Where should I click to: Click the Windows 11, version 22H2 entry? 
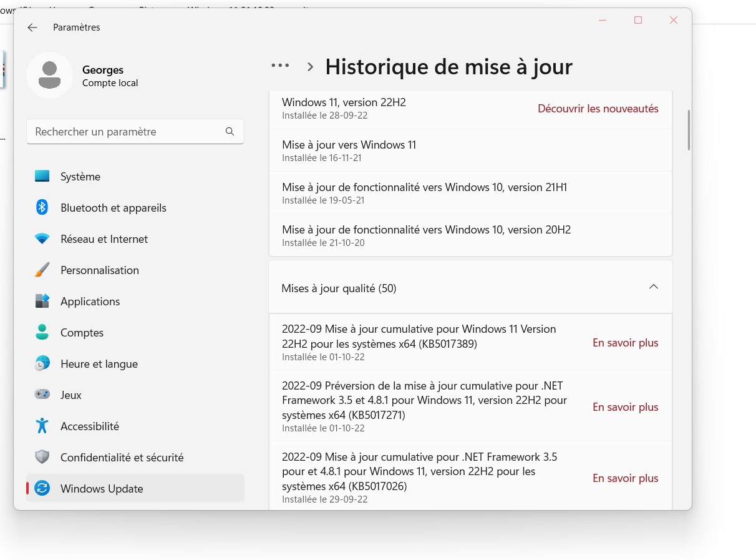coord(344,102)
